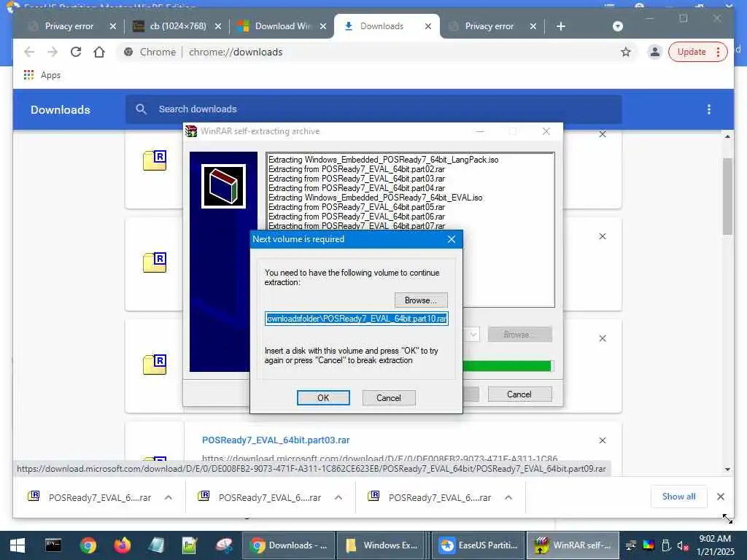Open the network tray icon
This screenshot has width=747, height=560.
tap(631, 545)
